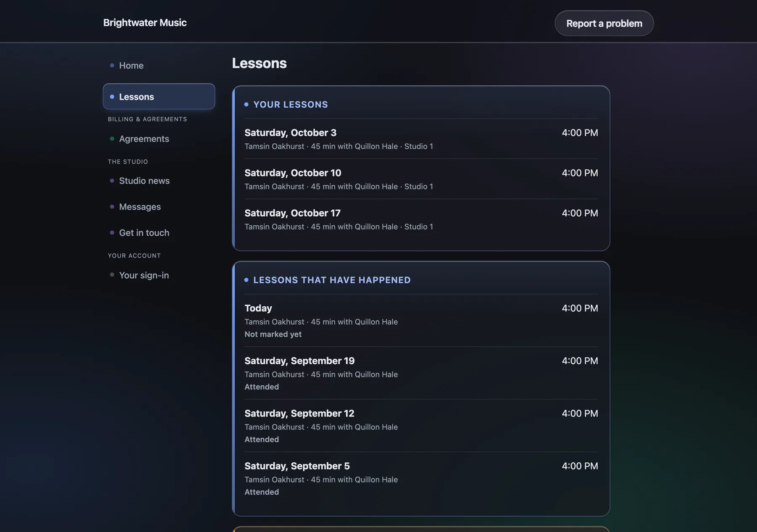This screenshot has width=757, height=532.
Task: Click the Lessons page title
Action: click(259, 63)
